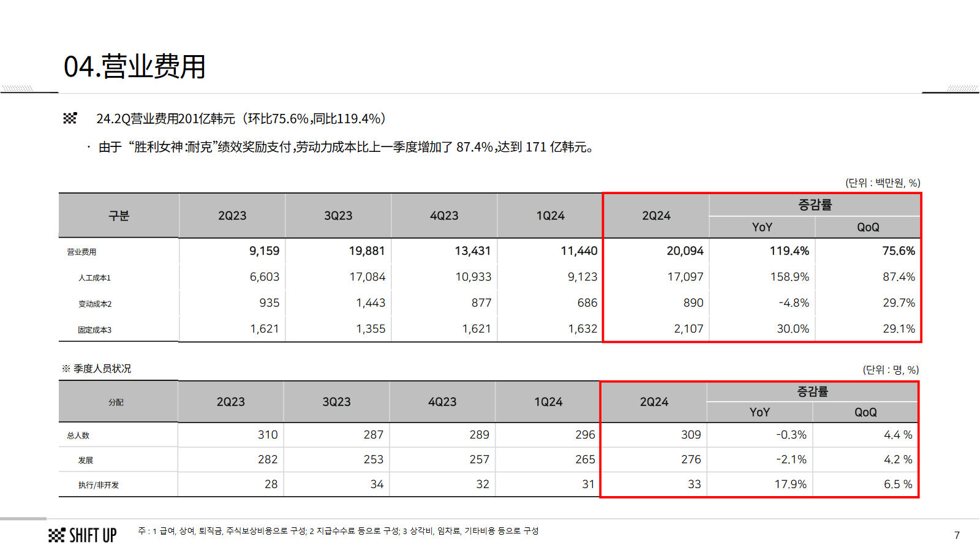Click the 变动成本2 row label
Image resolution: width=980 pixels, height=550 pixels.
[x=95, y=304]
